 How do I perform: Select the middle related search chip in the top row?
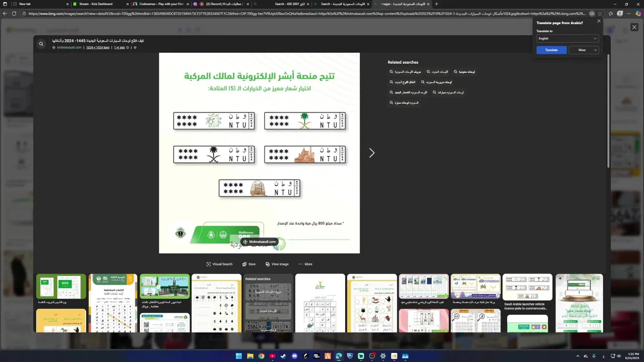pos(437,72)
